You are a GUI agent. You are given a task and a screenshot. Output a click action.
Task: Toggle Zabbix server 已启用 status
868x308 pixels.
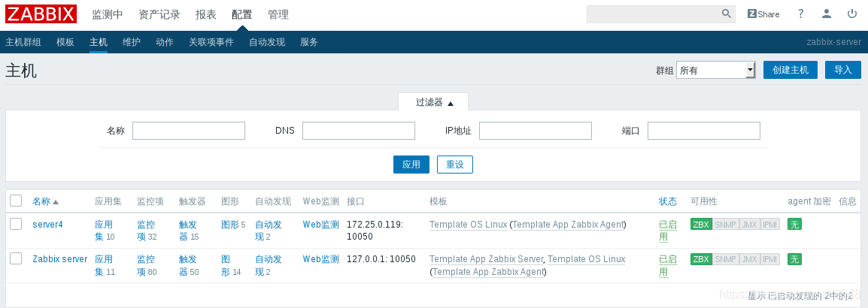click(668, 265)
